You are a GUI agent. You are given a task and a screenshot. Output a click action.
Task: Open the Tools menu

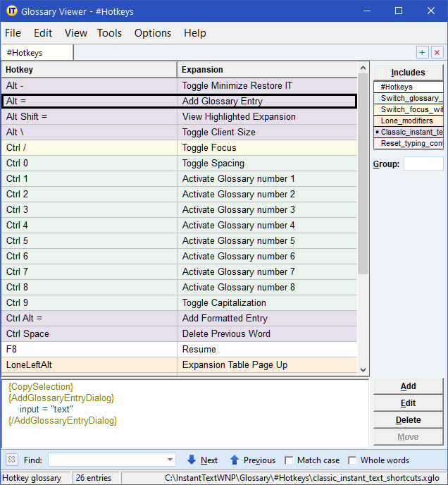click(x=109, y=33)
